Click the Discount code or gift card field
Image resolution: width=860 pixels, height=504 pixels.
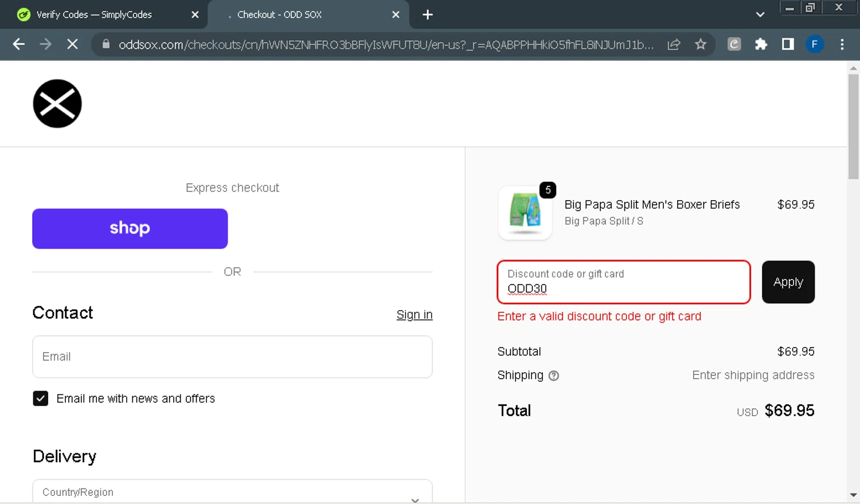[624, 282]
